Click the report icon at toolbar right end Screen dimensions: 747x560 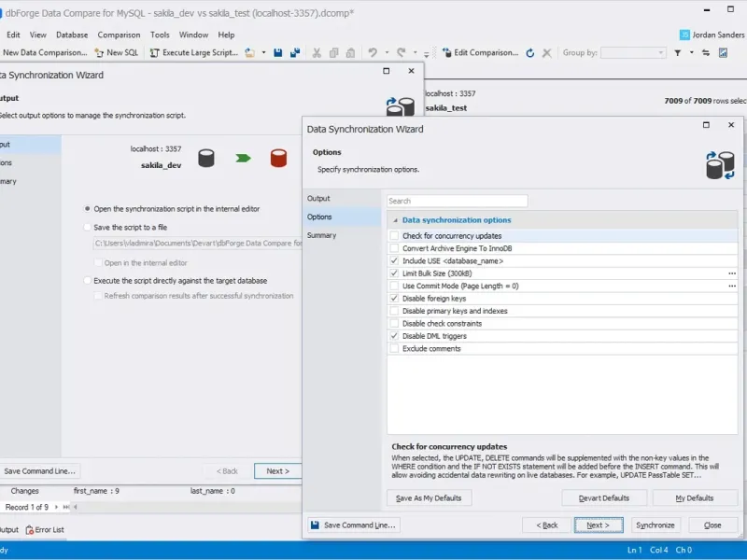click(x=723, y=53)
